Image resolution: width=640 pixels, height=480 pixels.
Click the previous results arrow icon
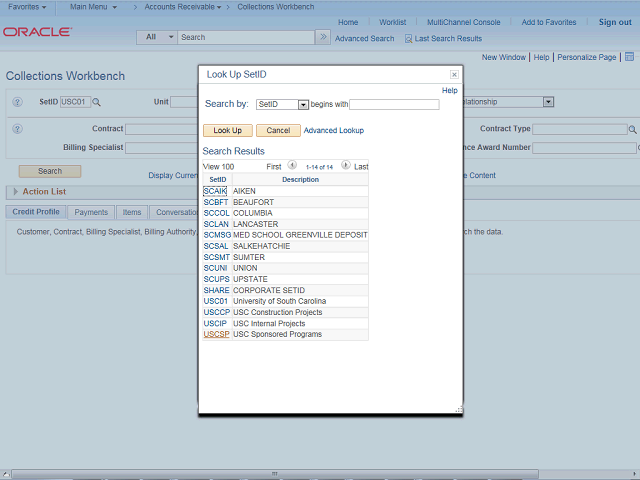[292, 166]
